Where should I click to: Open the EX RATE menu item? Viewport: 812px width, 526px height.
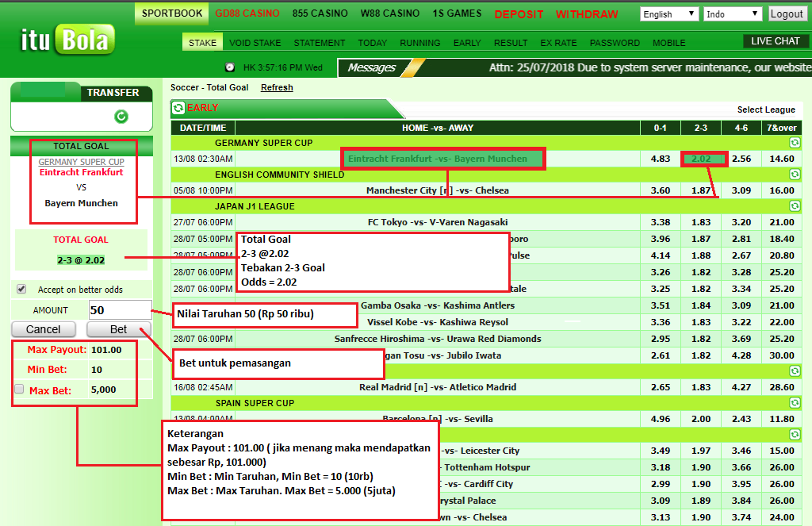(558, 43)
